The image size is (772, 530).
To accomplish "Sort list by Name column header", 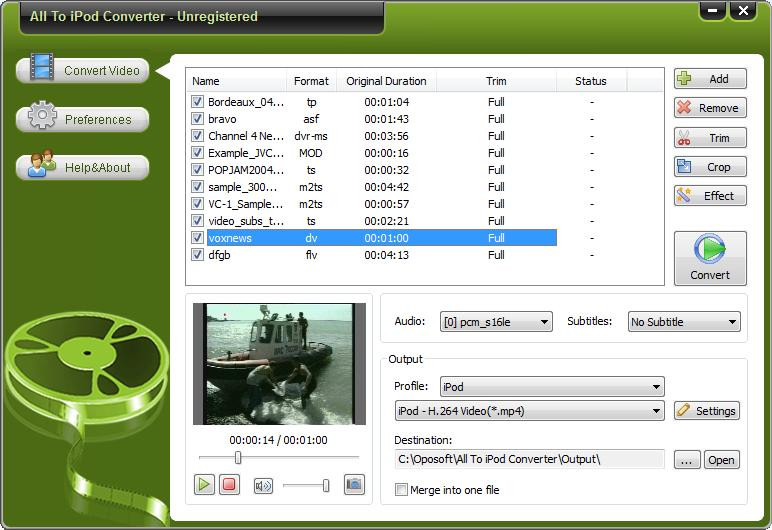I will coord(236,81).
